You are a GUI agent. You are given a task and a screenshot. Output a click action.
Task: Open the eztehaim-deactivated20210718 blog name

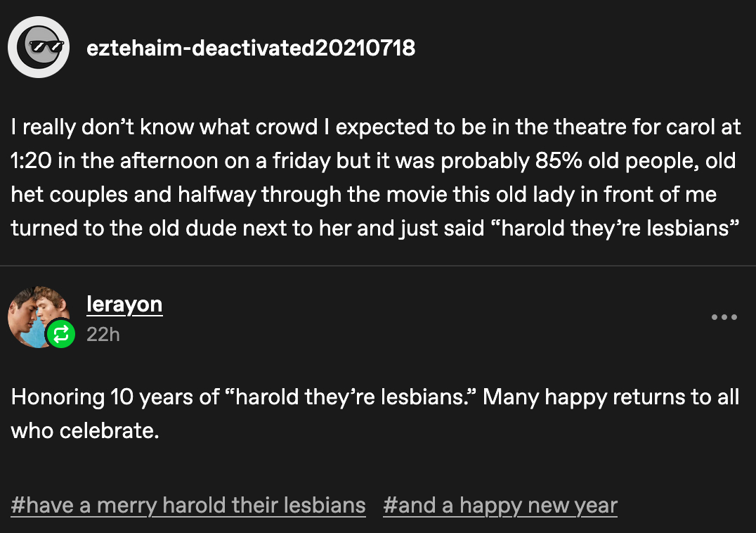[250, 48]
